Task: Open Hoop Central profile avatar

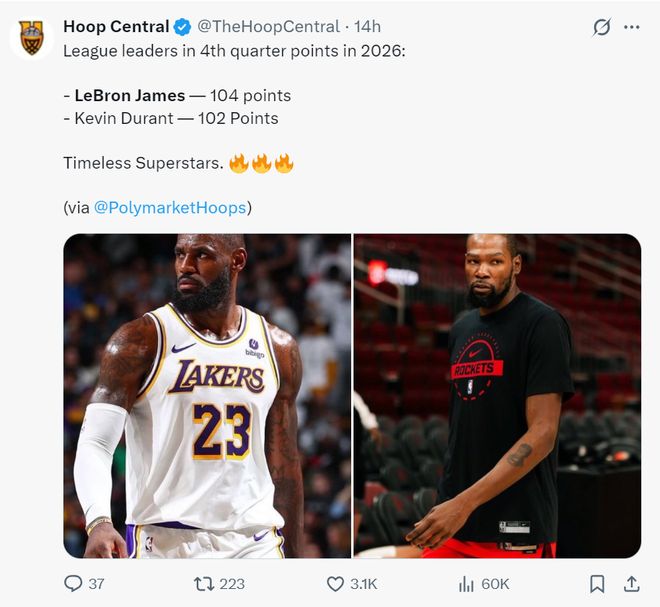Action: pyautogui.click(x=31, y=37)
